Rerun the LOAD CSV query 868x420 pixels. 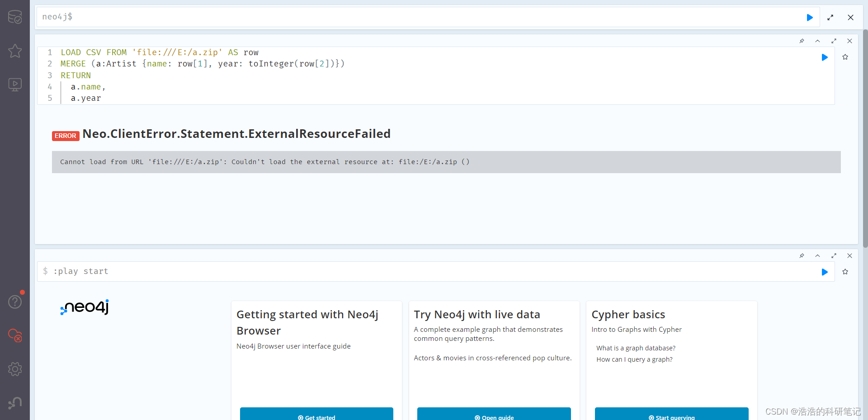pyautogui.click(x=825, y=57)
